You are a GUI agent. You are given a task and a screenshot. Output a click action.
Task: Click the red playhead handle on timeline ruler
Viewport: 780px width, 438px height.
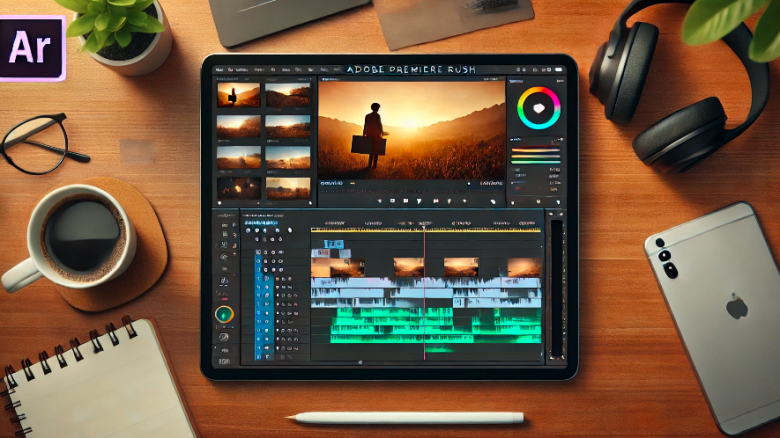[x=424, y=227]
